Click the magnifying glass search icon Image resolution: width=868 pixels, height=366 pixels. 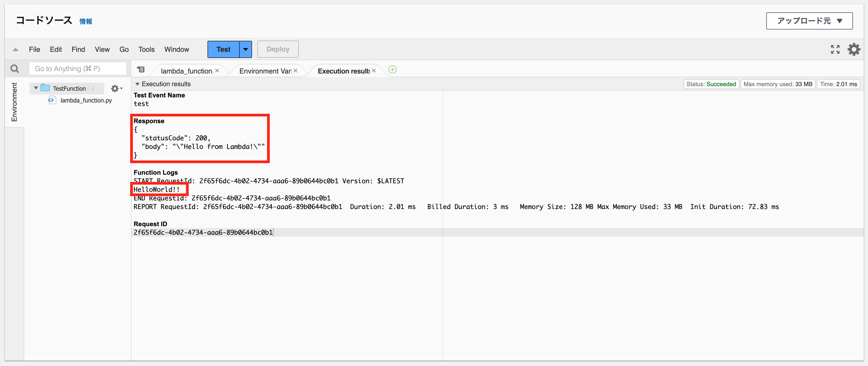pos(14,69)
